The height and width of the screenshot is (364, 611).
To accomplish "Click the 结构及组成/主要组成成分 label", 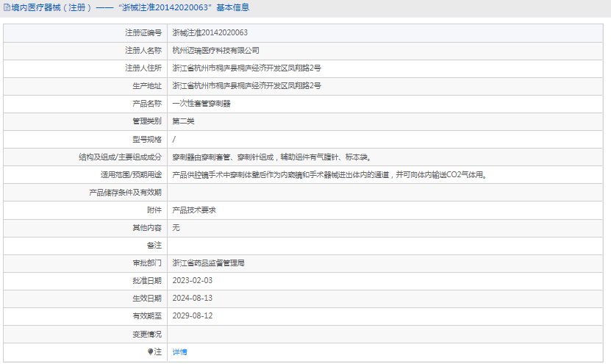I will click(120, 157).
